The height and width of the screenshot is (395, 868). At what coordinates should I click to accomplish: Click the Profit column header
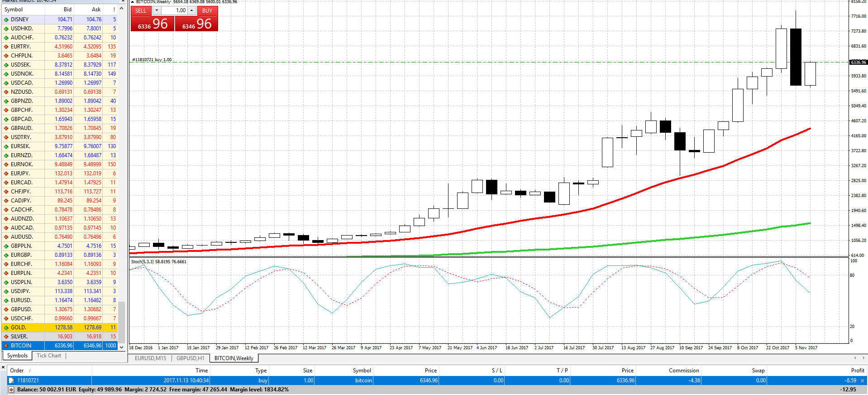tap(816, 371)
